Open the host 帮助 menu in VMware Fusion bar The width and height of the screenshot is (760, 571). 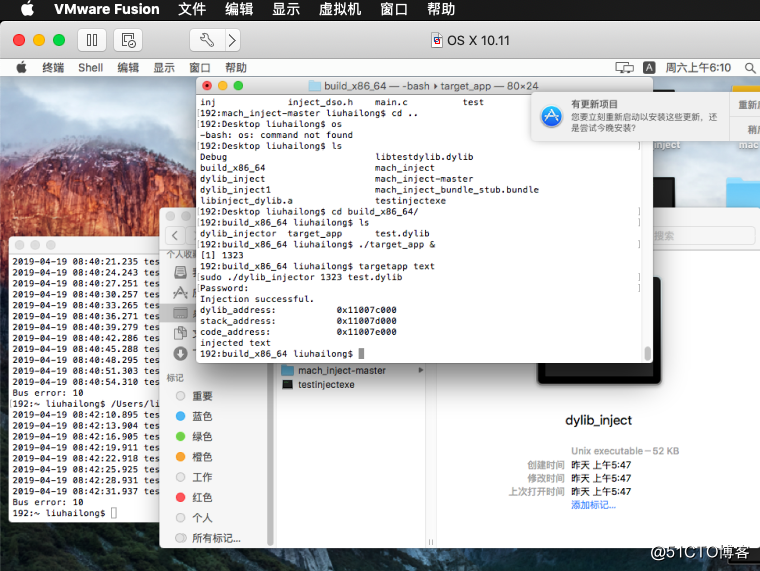pos(441,9)
